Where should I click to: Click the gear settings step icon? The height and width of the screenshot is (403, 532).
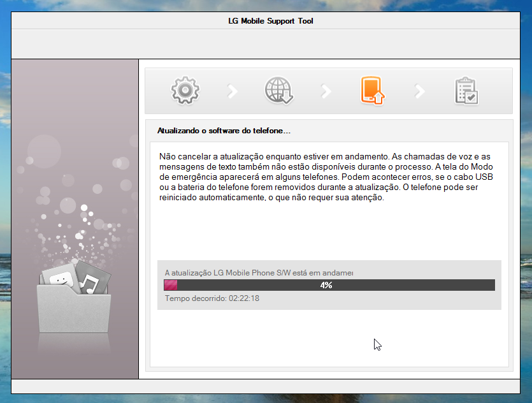pyautogui.click(x=185, y=91)
